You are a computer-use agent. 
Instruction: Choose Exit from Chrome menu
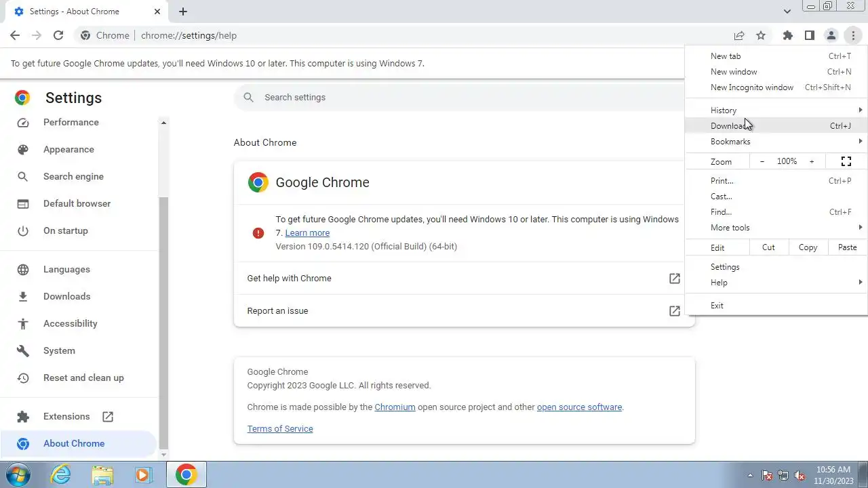pyautogui.click(x=776, y=306)
